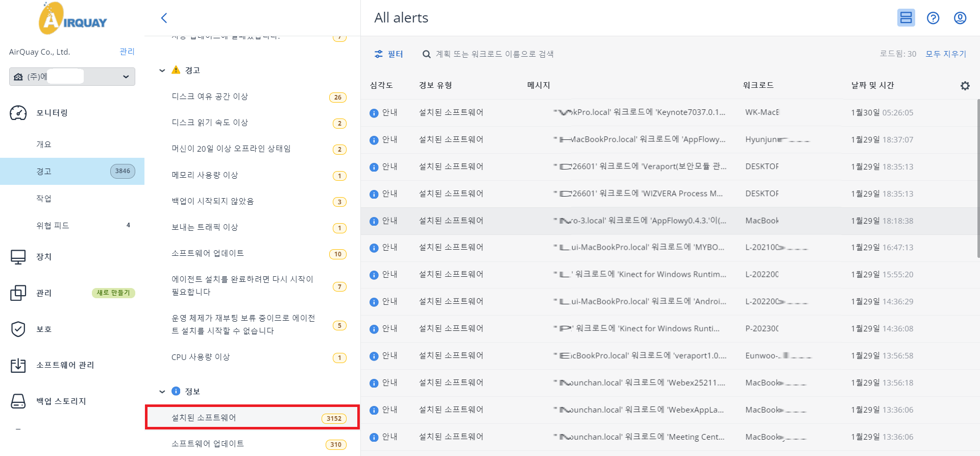Open the (주) tenant dropdown
The width and height of the screenshot is (980, 456).
click(x=72, y=77)
